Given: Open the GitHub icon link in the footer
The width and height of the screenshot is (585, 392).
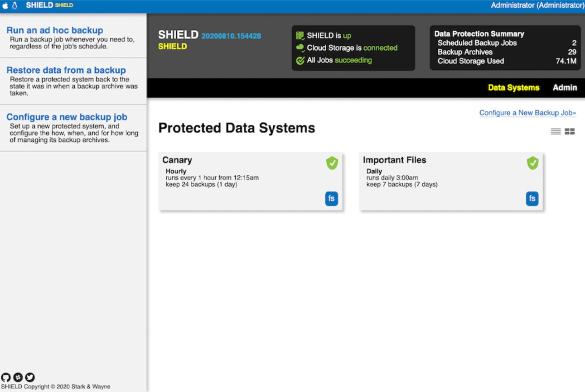Looking at the screenshot, I should [x=5, y=377].
